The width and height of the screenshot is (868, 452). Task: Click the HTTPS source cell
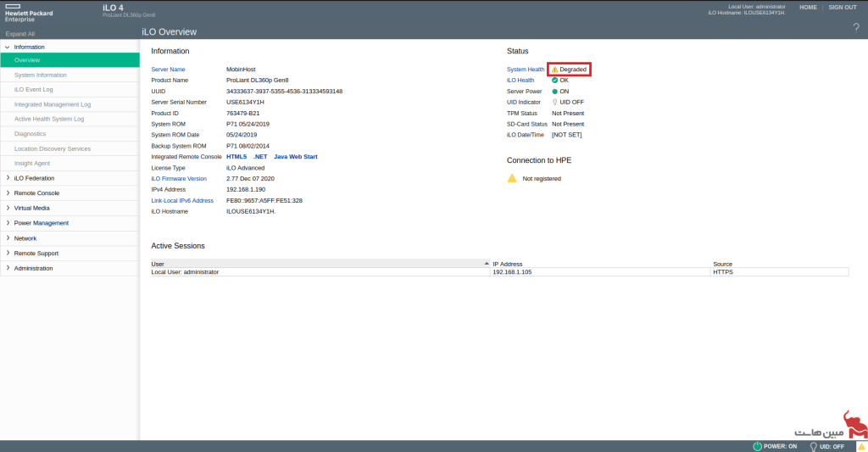tap(780, 272)
